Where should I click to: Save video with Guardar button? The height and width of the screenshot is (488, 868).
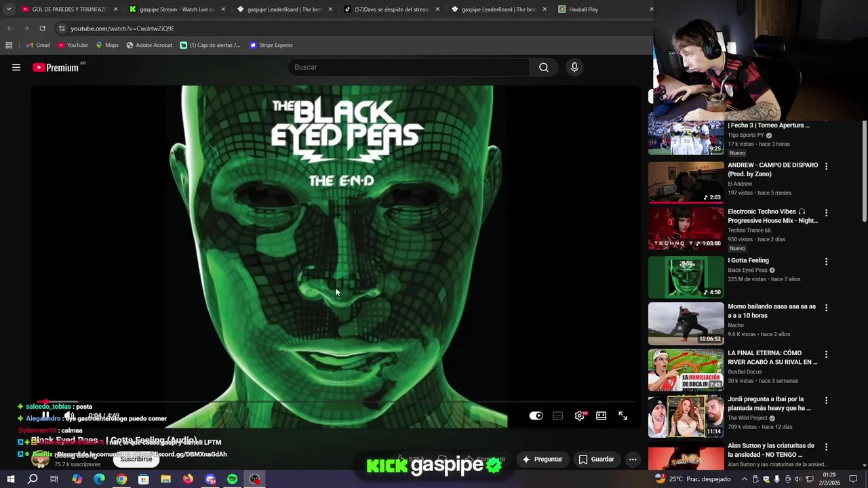tap(596, 459)
